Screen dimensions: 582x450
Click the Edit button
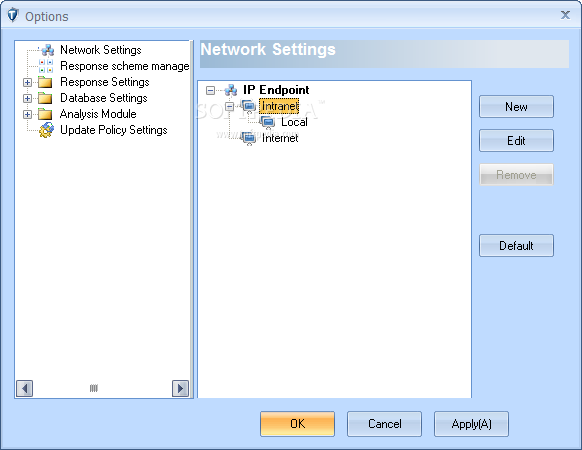pyautogui.click(x=516, y=140)
